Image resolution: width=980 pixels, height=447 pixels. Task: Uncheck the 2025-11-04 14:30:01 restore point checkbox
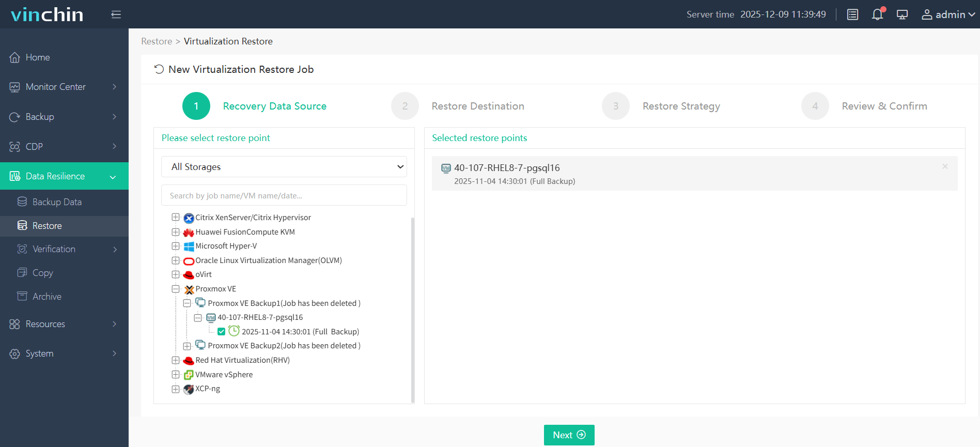pyautogui.click(x=221, y=332)
